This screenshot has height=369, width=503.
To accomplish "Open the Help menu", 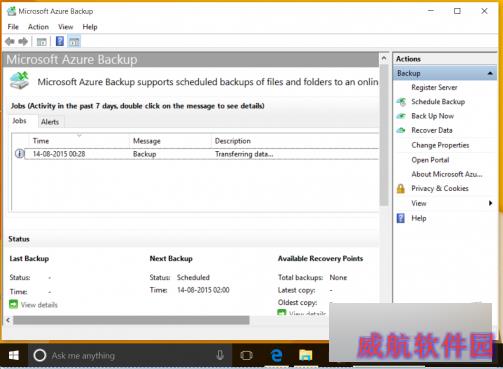I will 90,27.
